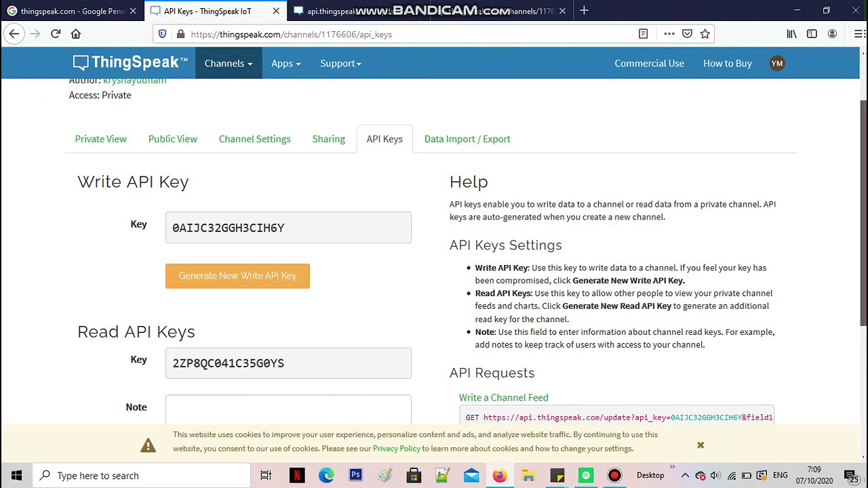Image resolution: width=868 pixels, height=488 pixels.
Task: Click the Windows taskbar search box
Action: coord(140,476)
